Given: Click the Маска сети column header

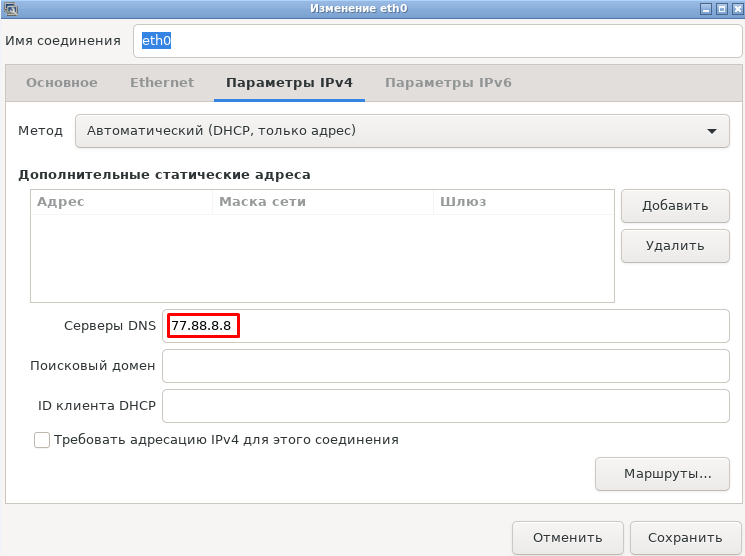Looking at the screenshot, I should click(x=322, y=202).
